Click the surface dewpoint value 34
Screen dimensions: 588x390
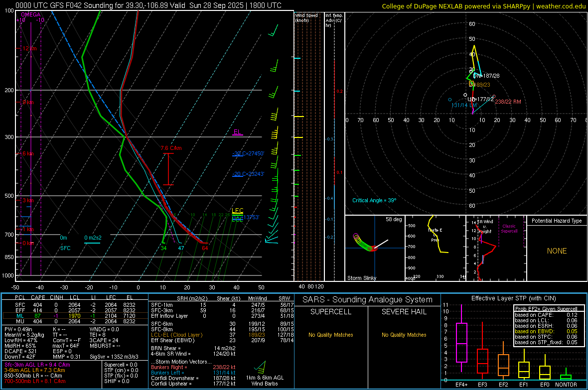point(163,248)
